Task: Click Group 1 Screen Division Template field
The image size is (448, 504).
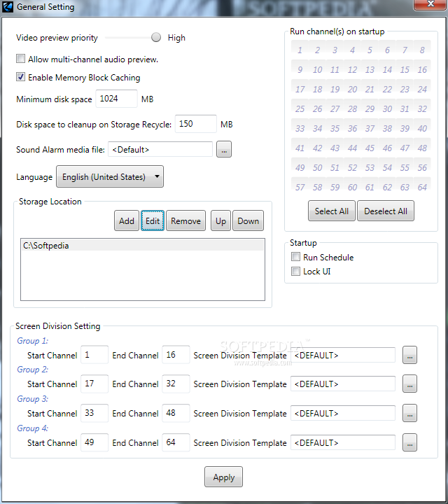Action: click(343, 355)
